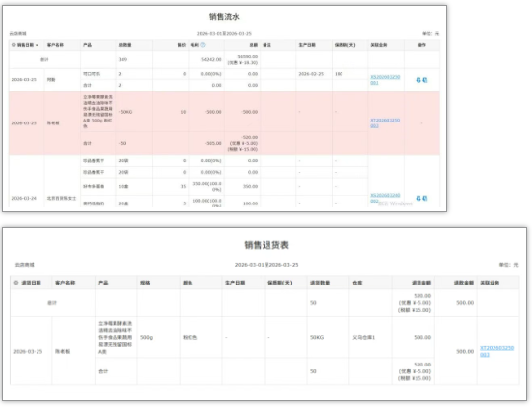Viewport: 532px width, 407px height.
Task: Click 关联业务 header in 销售流水 table
Action: coord(379,45)
